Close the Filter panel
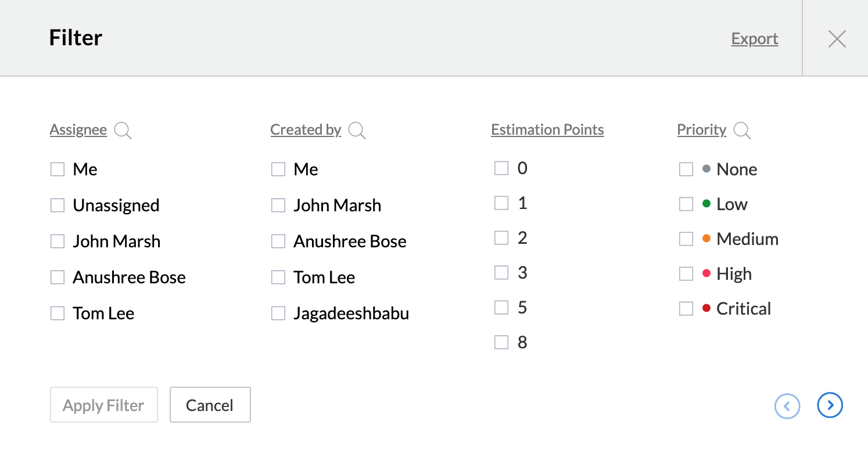The image size is (868, 454). pyautogui.click(x=837, y=39)
